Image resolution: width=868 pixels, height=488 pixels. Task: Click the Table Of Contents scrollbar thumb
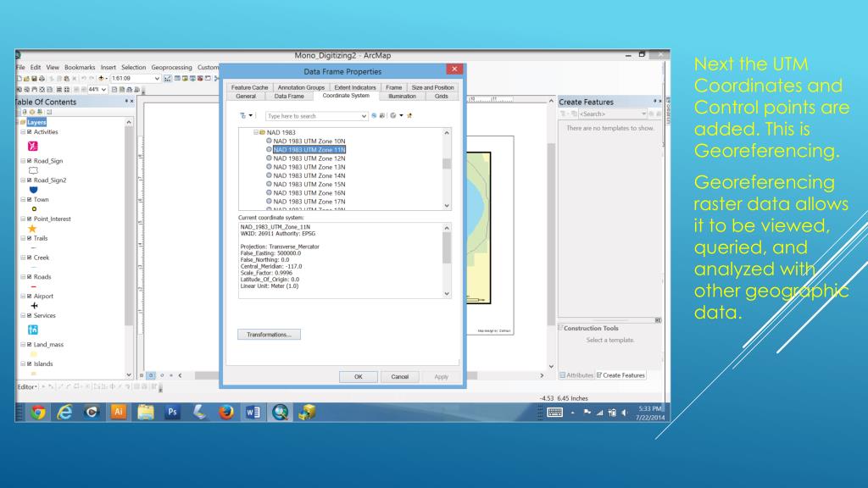(x=129, y=225)
